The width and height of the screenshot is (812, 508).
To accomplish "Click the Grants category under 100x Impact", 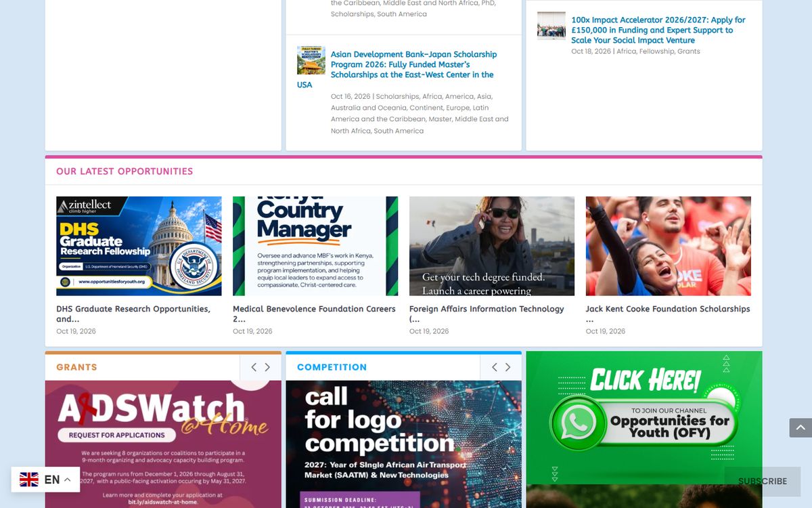I will tap(689, 51).
